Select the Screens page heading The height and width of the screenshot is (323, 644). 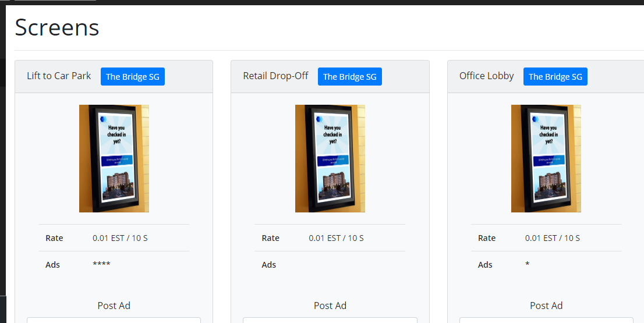[56, 28]
